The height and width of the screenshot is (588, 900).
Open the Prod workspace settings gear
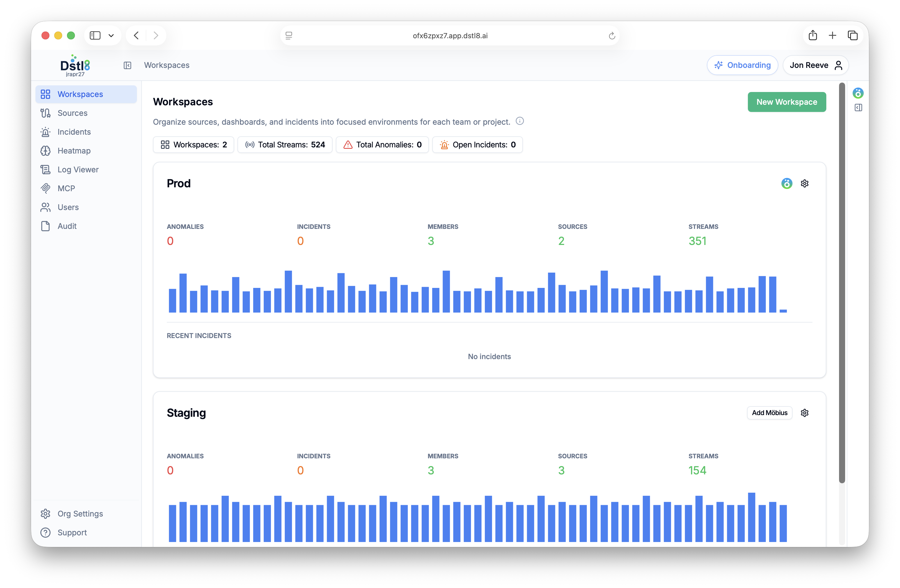click(804, 183)
